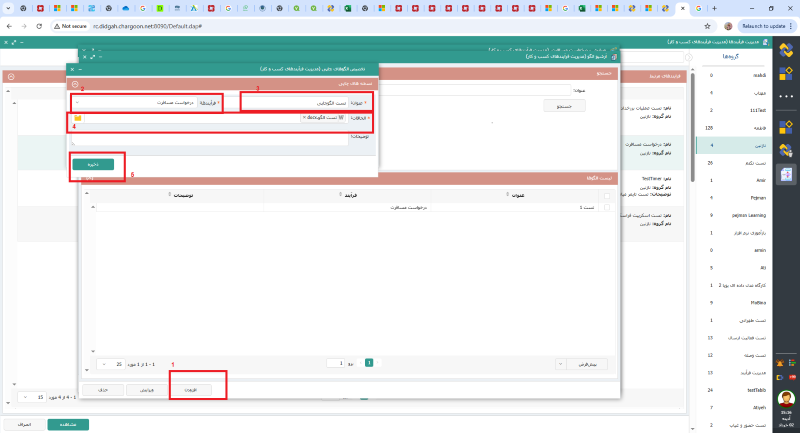Click the three-dots icon in right sidebar
800x433 pixels.
786,96
